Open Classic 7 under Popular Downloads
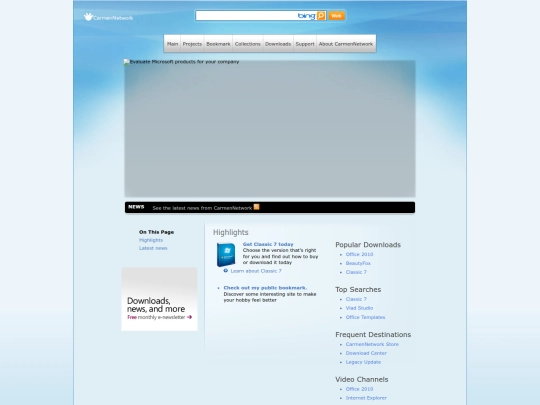This screenshot has height=405, width=540. [x=356, y=272]
